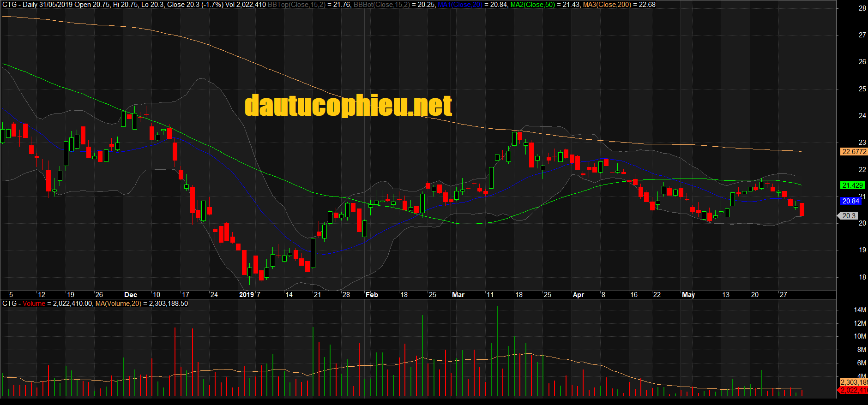Screen dimensions: 868x405
Task: Click the red current volume value tag
Action: click(853, 390)
